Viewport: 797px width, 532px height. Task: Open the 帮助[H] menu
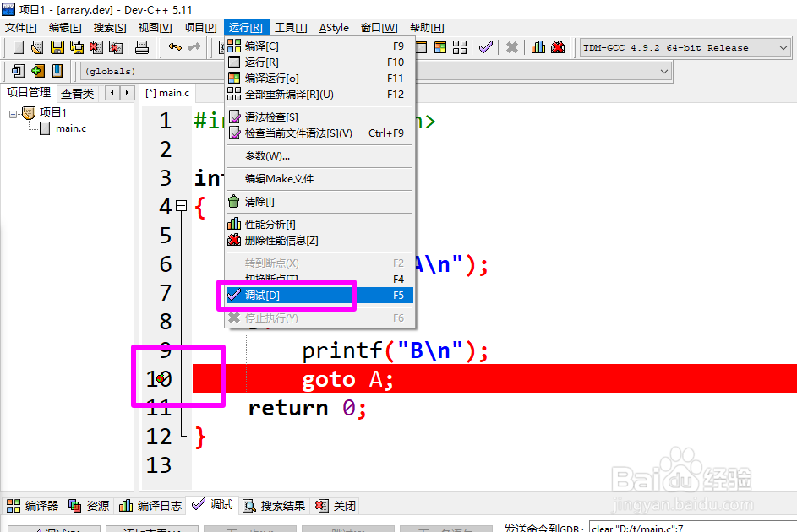click(x=427, y=28)
